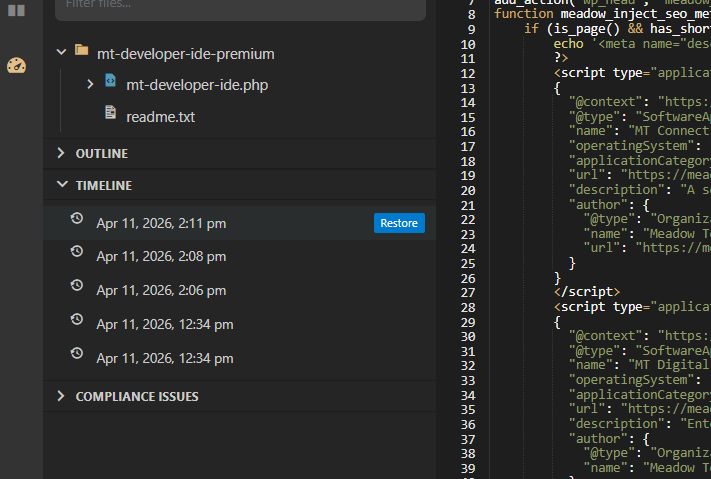
Task: Restore the Apr 11, 2:11 pm revision
Action: pyautogui.click(x=399, y=223)
